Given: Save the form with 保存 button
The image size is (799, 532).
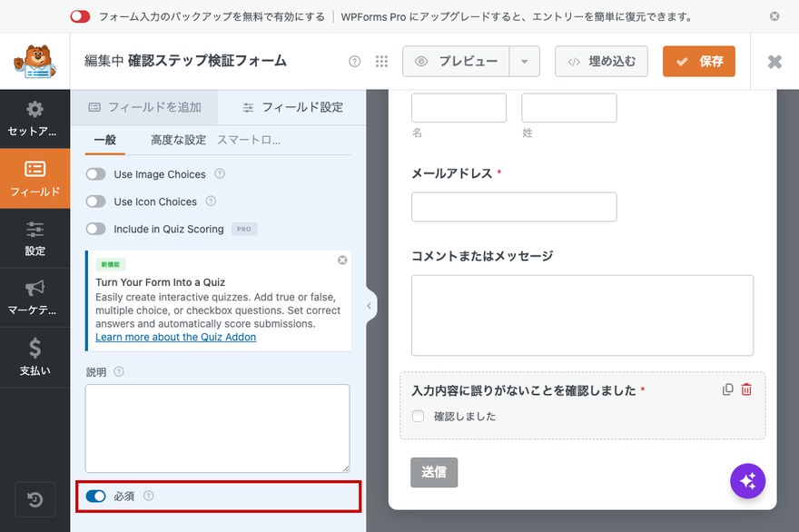Looking at the screenshot, I should click(698, 61).
